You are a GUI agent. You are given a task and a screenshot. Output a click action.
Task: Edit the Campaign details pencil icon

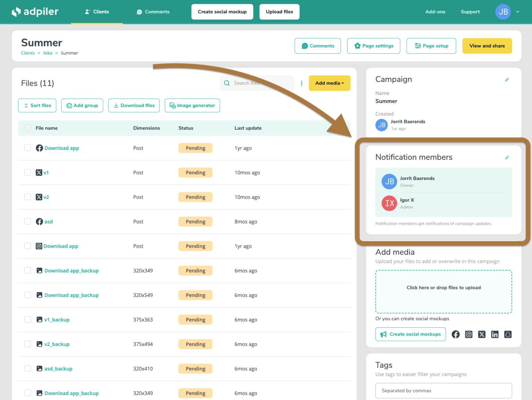click(507, 80)
